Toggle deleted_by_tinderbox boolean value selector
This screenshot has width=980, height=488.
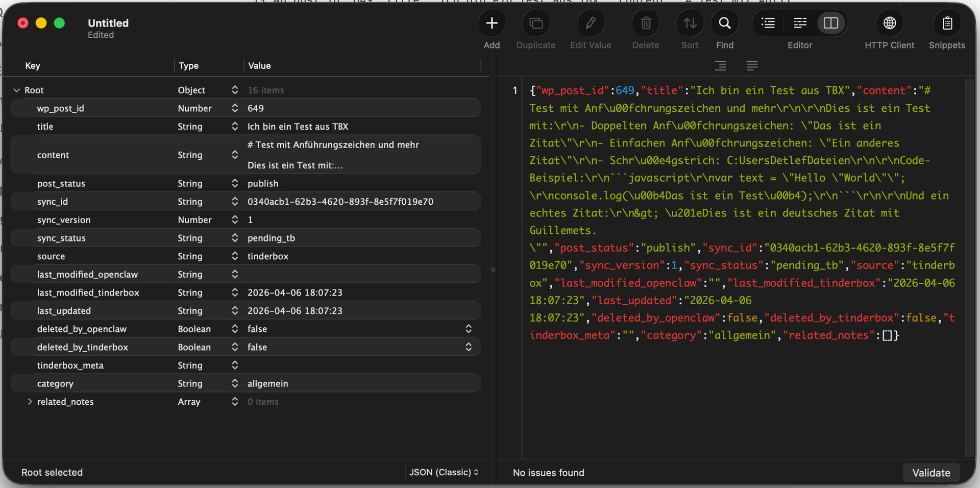pyautogui.click(x=468, y=347)
